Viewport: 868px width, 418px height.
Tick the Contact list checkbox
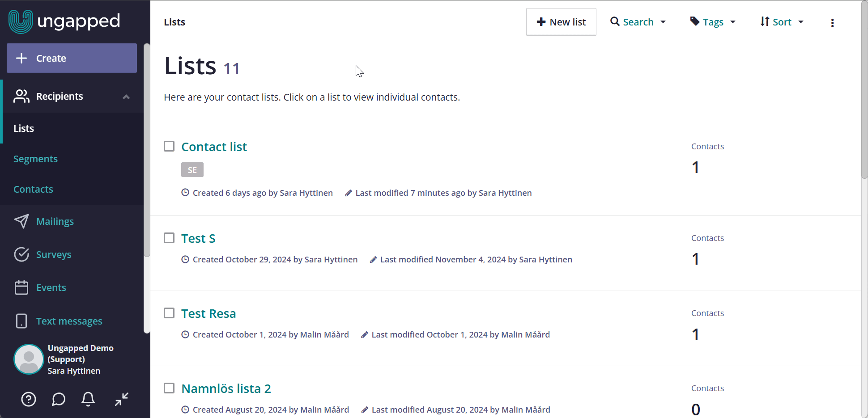pyautogui.click(x=169, y=146)
